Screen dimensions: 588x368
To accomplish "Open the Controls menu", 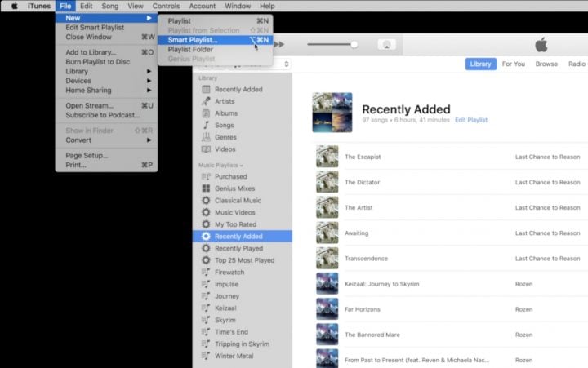I will pyautogui.click(x=166, y=6).
